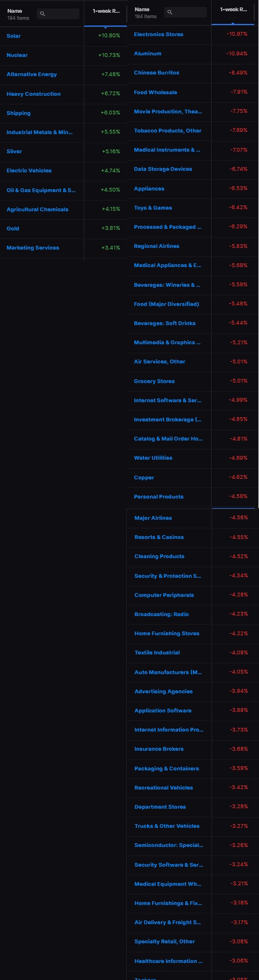The image size is (259, 980).
Task: Click the search icon in right Name column
Action: [170, 12]
